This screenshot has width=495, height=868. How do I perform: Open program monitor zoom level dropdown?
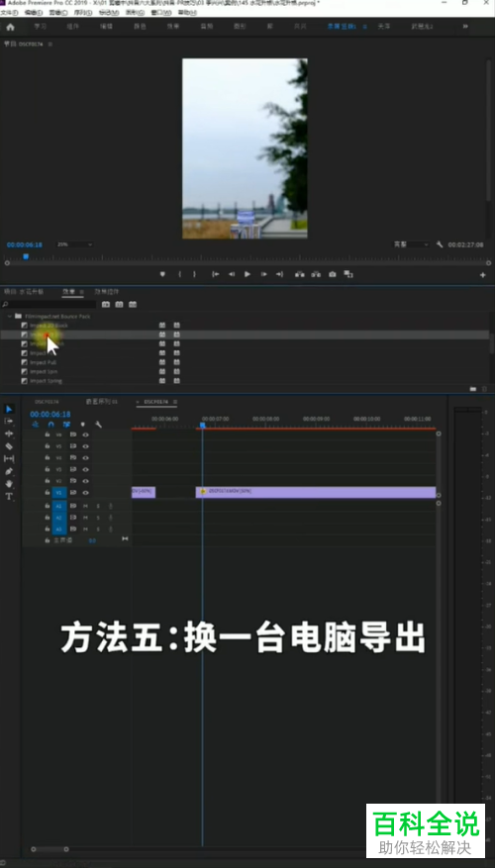click(74, 244)
